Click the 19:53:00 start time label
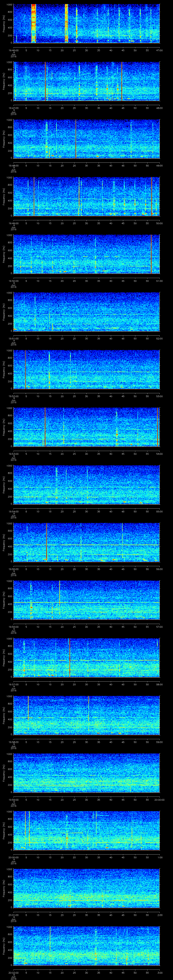This screenshot has height=980, width=173. click(13, 454)
